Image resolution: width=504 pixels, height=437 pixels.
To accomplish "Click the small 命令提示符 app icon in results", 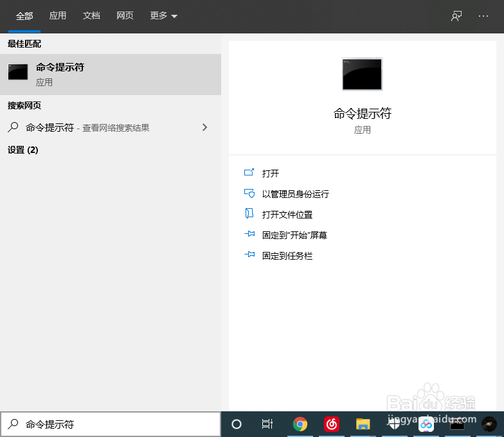I will [18, 72].
